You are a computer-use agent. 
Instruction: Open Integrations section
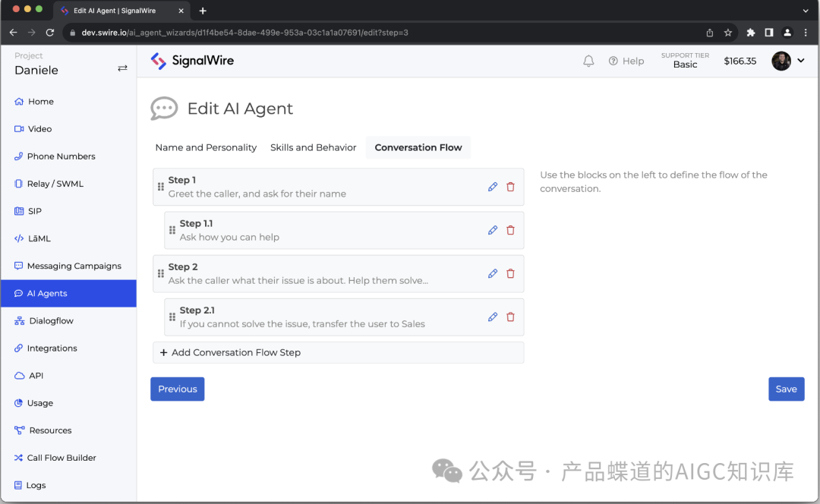(x=68, y=348)
